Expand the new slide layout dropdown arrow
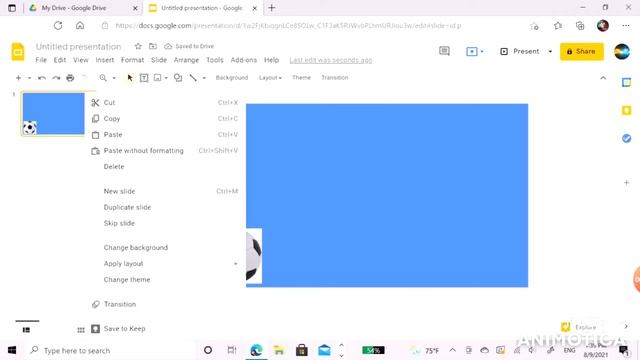The image size is (640, 360). 29,78
